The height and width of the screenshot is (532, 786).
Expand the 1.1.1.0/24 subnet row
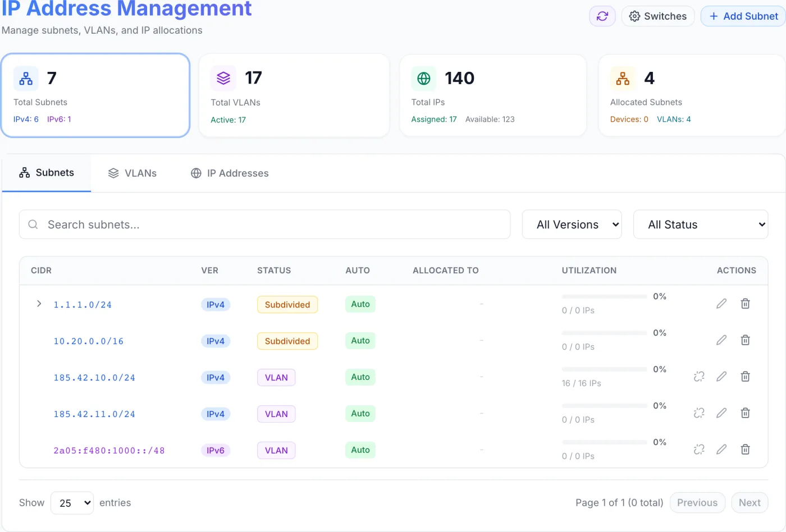[x=39, y=304]
